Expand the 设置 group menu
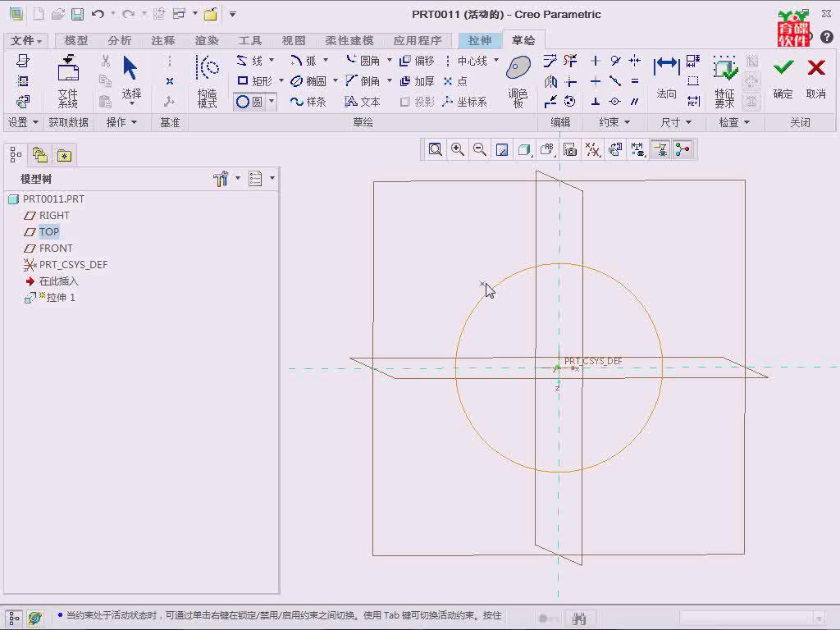The height and width of the screenshot is (630, 840). (x=23, y=123)
